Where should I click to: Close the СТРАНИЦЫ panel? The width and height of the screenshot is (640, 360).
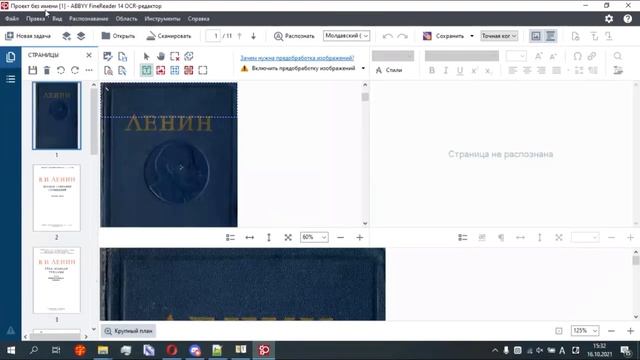tap(89, 55)
